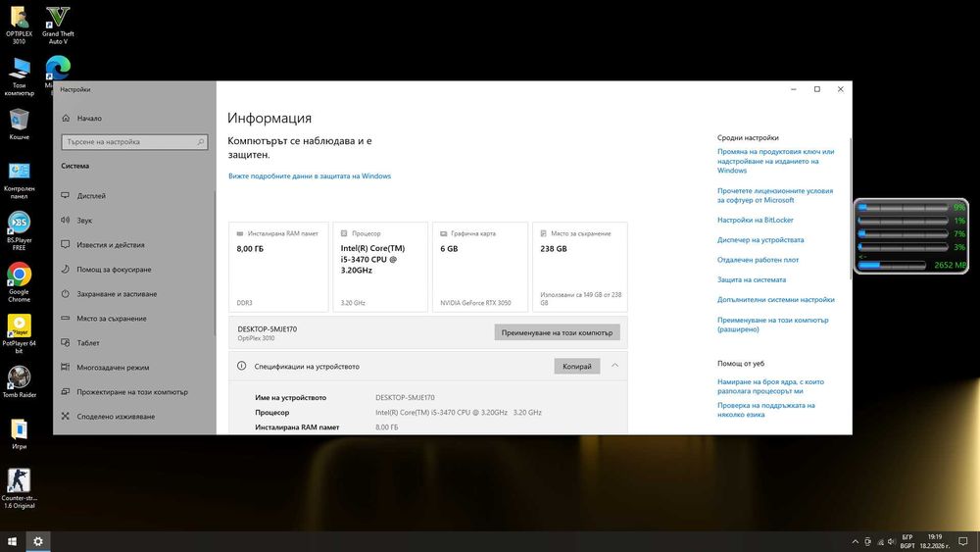Select the device name DESKTOP-5MJE170 value
Screen dimensions: 980x552
(x=405, y=398)
